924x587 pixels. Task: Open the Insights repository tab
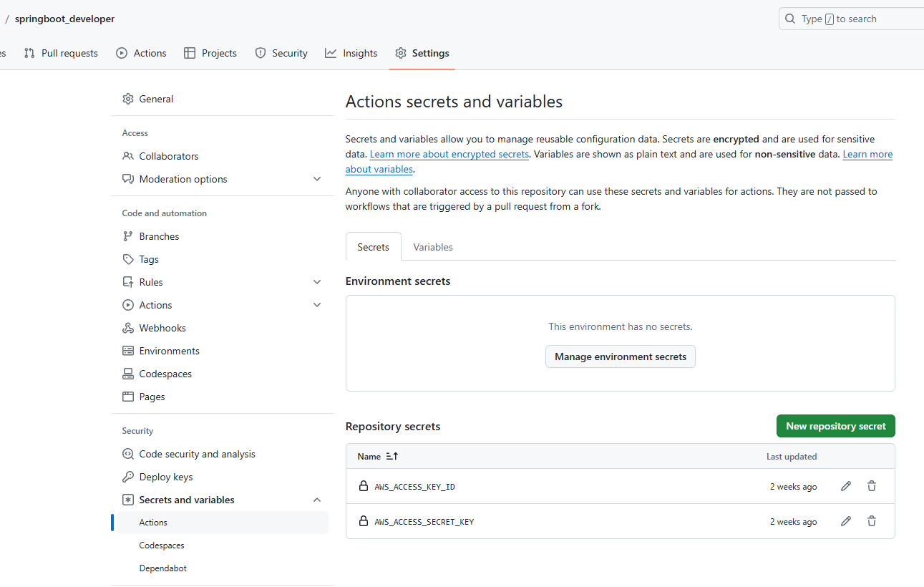[x=351, y=53]
